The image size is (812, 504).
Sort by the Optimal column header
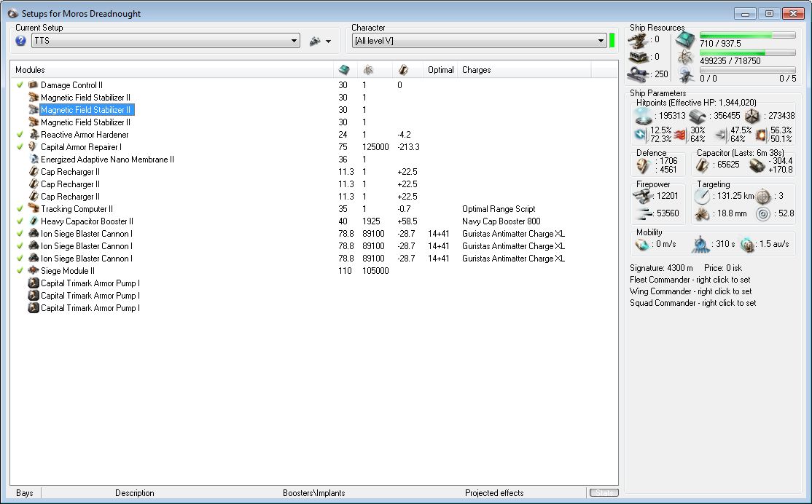coord(441,70)
